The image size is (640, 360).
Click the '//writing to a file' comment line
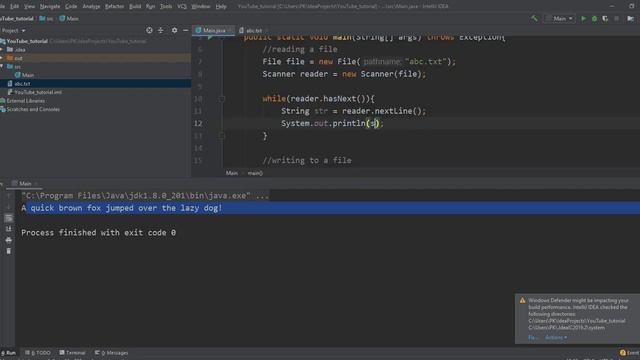tap(307, 160)
